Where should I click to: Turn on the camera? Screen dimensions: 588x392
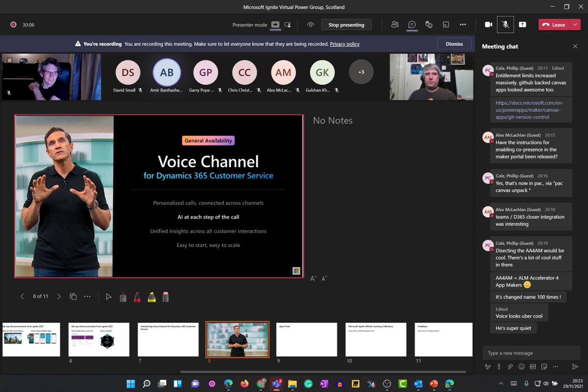click(x=489, y=24)
